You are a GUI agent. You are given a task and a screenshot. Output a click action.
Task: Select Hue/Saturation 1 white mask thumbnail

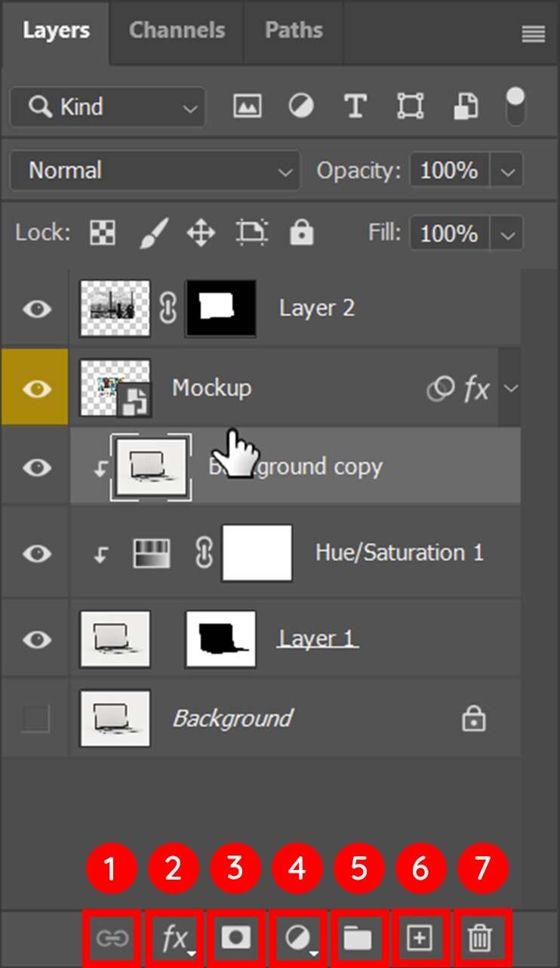pyautogui.click(x=257, y=553)
